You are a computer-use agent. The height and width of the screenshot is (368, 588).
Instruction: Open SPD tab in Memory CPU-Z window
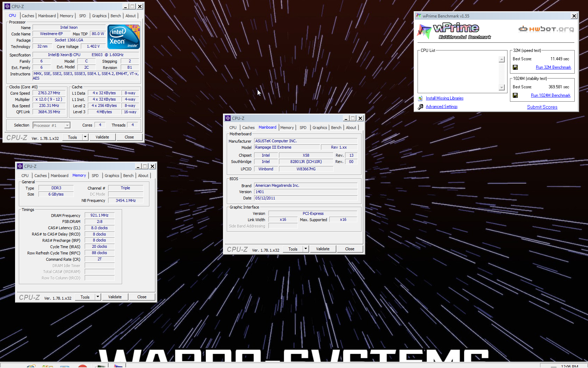click(x=95, y=176)
